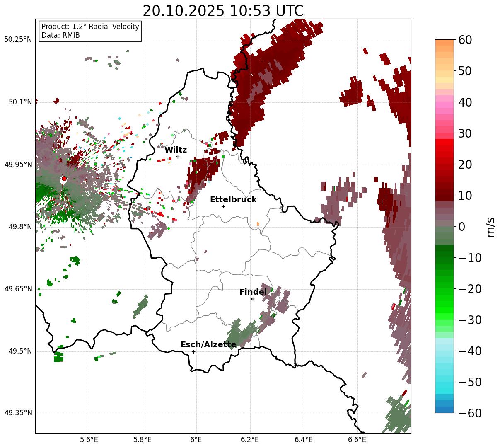Click the green echo cluster at 49.5°N

pos(58,357)
